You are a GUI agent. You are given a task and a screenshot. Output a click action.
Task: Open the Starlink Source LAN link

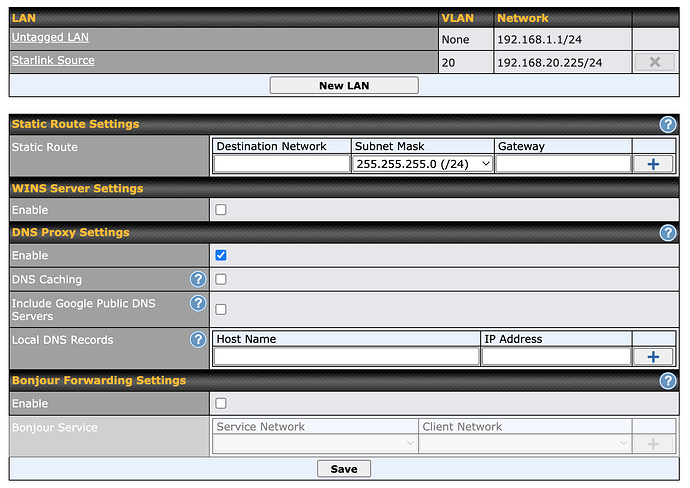click(x=53, y=61)
